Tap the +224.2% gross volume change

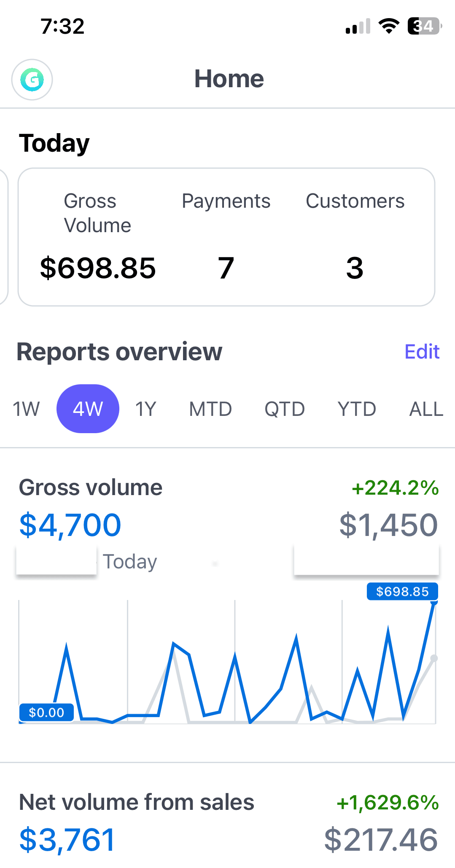click(396, 488)
